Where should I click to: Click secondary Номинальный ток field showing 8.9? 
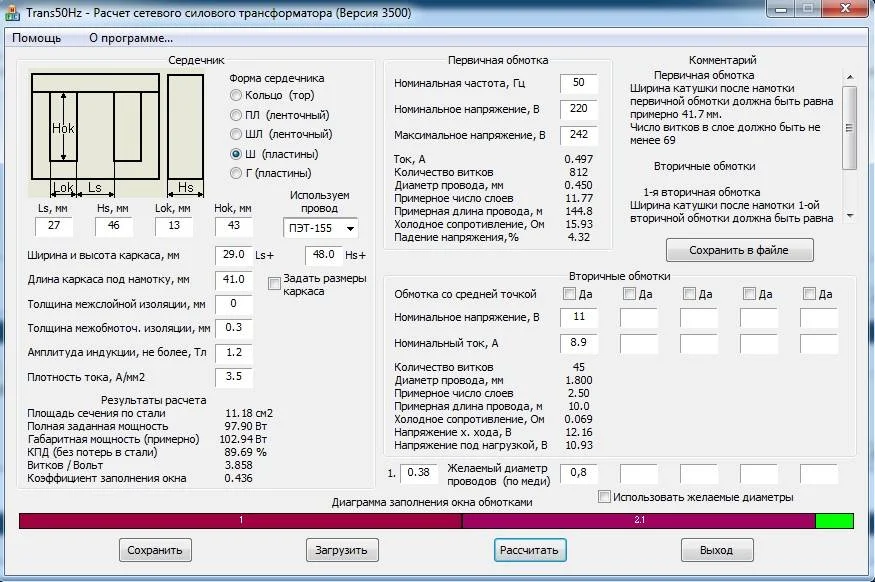[x=579, y=343]
